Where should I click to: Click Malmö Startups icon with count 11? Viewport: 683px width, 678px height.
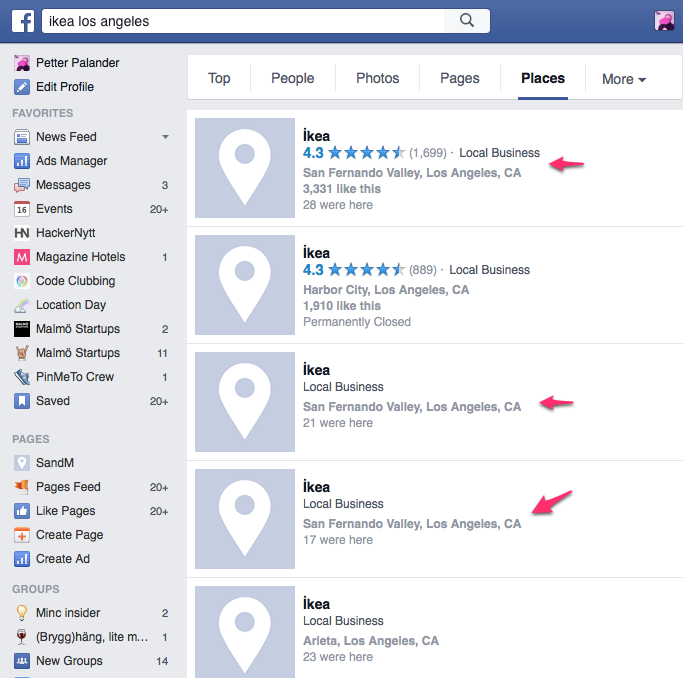coord(22,353)
